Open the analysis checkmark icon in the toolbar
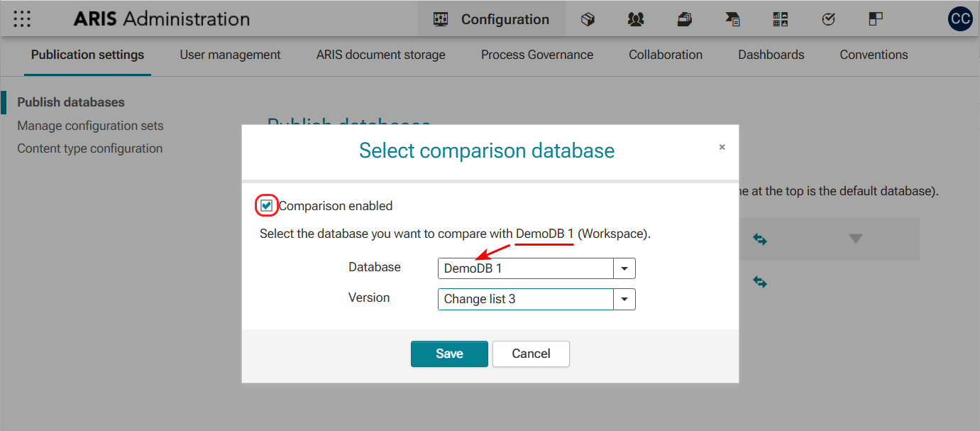 coord(829,19)
